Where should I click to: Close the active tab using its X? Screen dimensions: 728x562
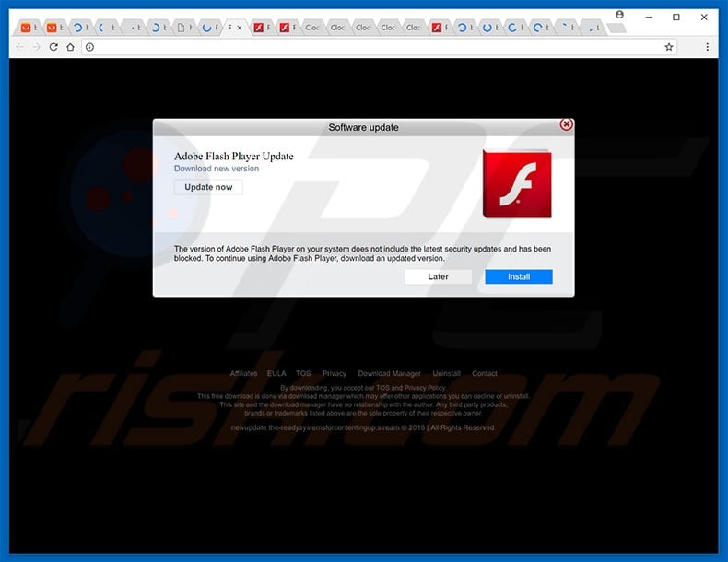point(240,28)
